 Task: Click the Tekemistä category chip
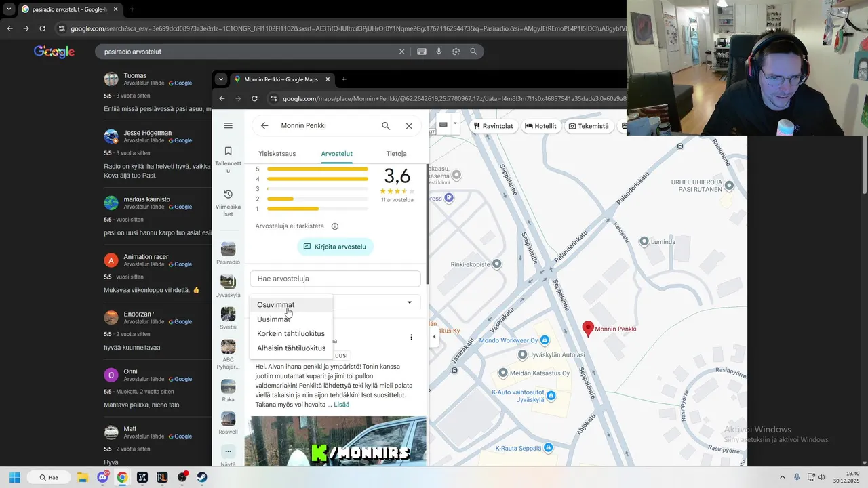click(x=589, y=126)
